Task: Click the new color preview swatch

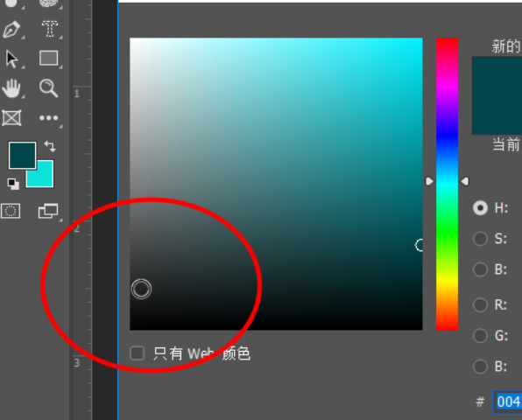Action: [x=497, y=95]
